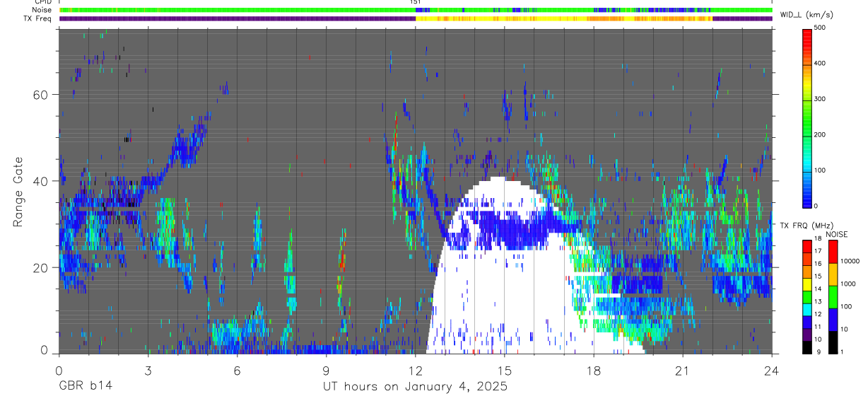This screenshot has width=868, height=401.
Task: Click the 3 hour tick label
Action: (x=148, y=371)
